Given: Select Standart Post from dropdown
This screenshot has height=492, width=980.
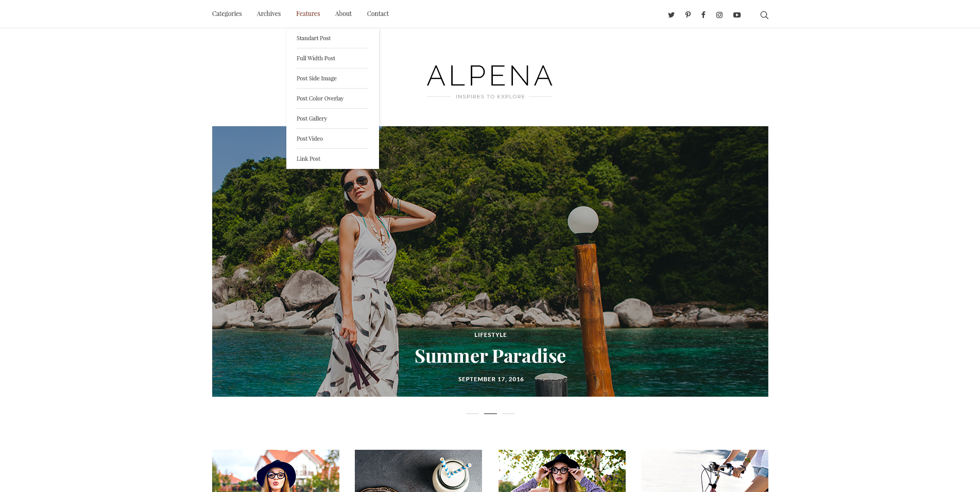Looking at the screenshot, I should [314, 38].
